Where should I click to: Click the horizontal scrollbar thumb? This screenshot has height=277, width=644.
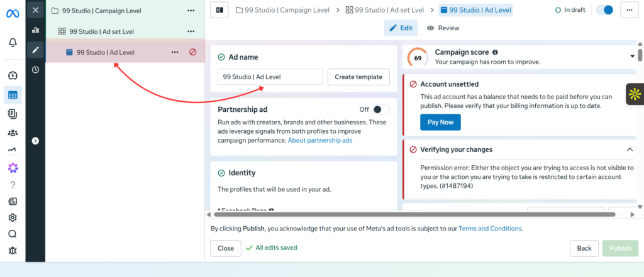pyautogui.click(x=414, y=215)
